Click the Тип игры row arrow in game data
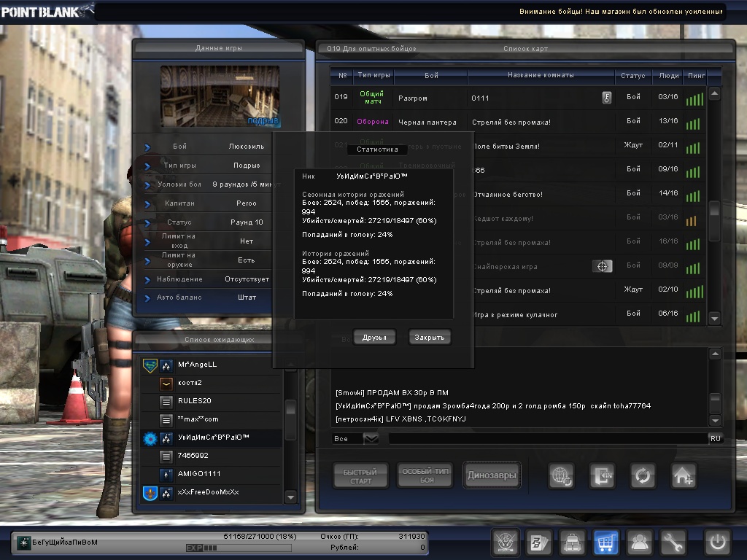 (x=147, y=166)
